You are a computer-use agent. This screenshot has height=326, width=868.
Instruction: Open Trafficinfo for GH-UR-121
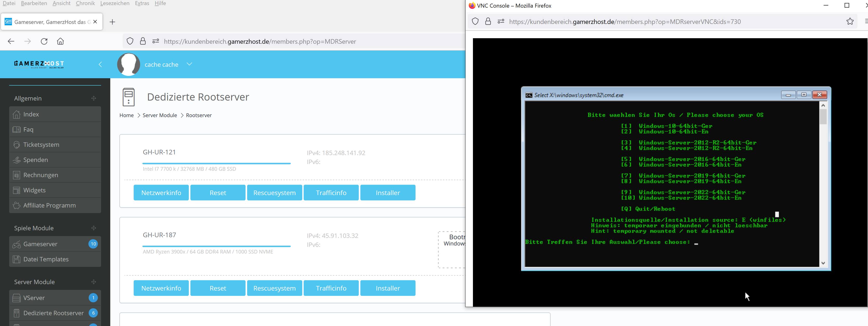point(331,193)
